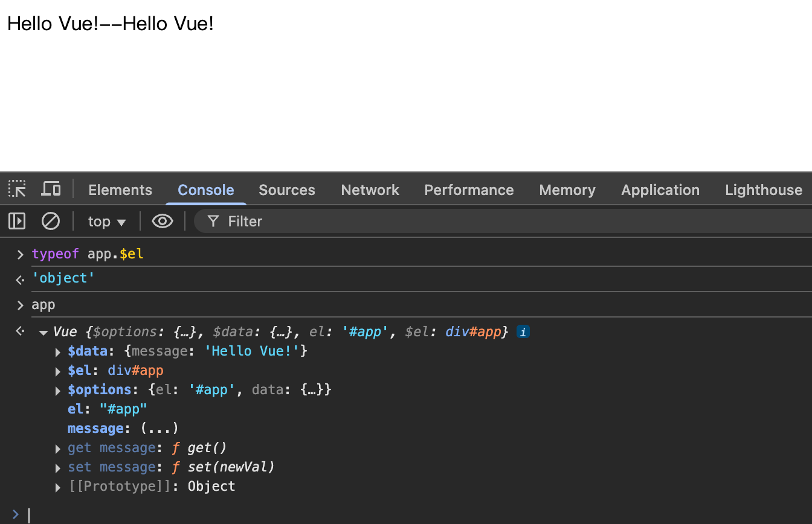Switch to the Performance tab
Image resolution: width=812 pixels, height=524 pixels.
(x=469, y=190)
